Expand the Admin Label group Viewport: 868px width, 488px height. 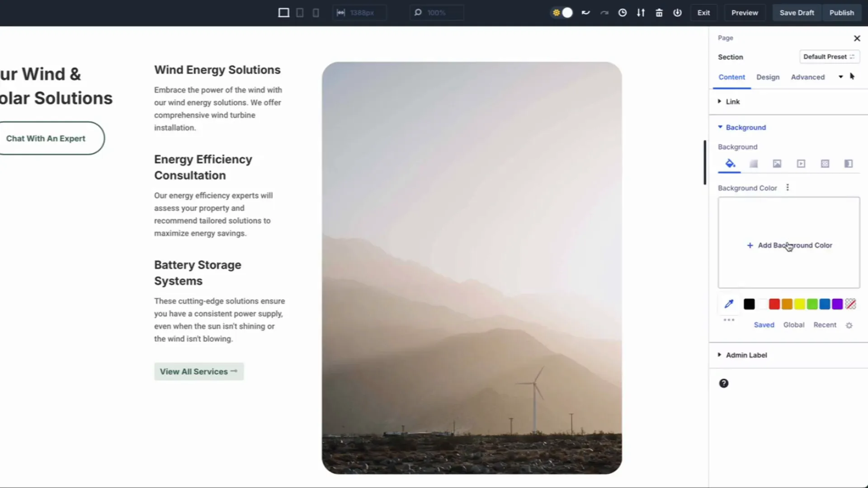coord(746,355)
